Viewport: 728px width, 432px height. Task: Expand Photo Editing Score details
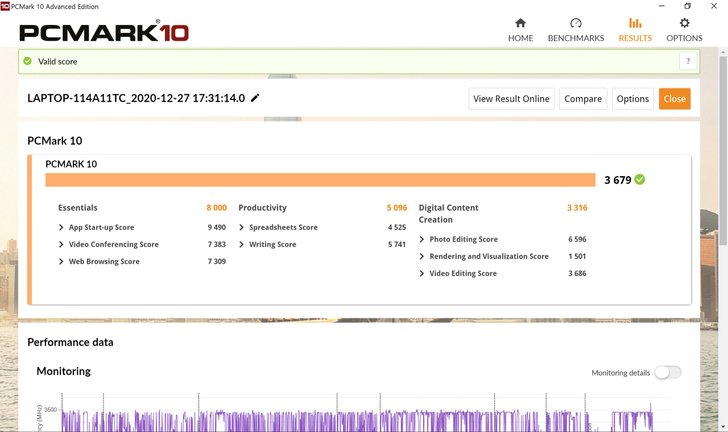coord(422,239)
